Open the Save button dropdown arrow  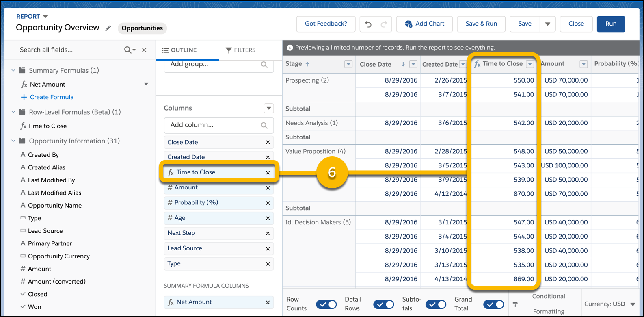(x=547, y=24)
